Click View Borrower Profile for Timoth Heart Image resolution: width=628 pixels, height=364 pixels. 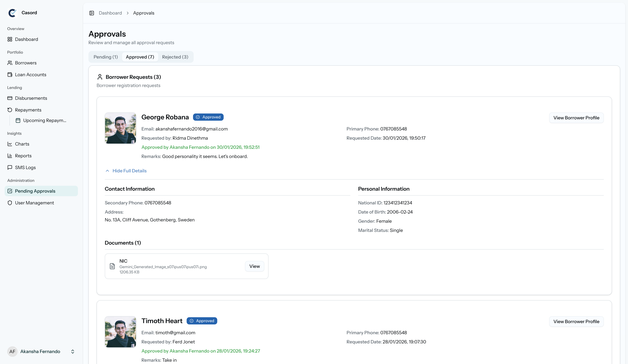pyautogui.click(x=576, y=321)
